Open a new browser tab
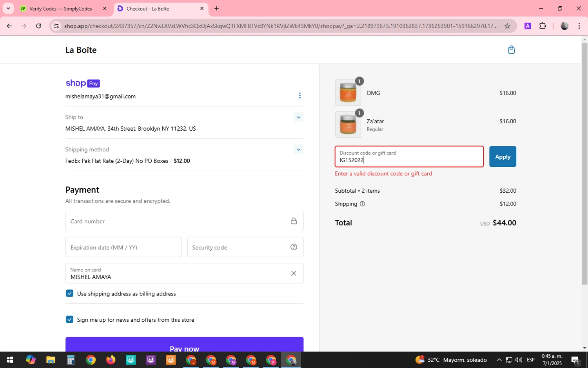Screen dimensions: 588x368 (x=216, y=8)
